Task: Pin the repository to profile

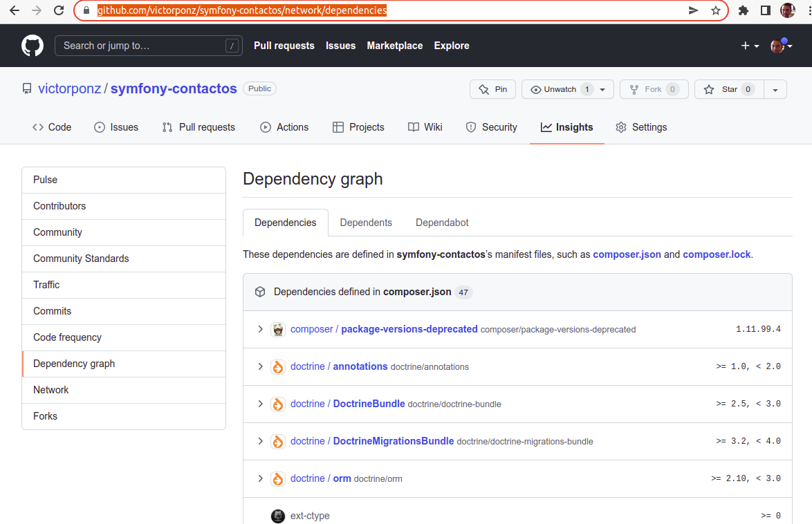Action: 493,89
